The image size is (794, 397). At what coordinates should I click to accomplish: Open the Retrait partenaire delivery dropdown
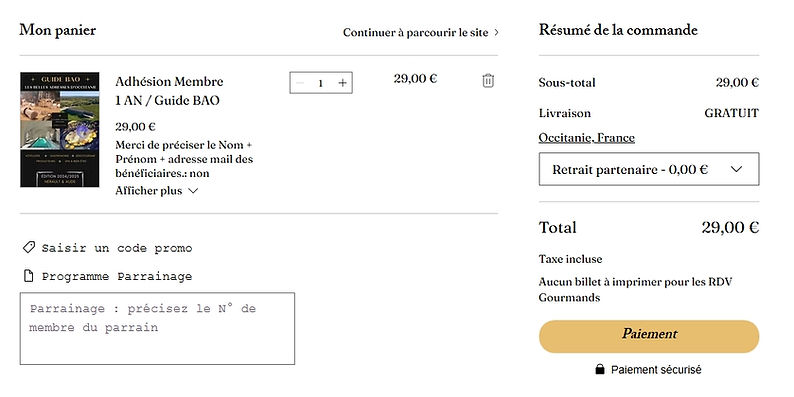[x=649, y=169]
